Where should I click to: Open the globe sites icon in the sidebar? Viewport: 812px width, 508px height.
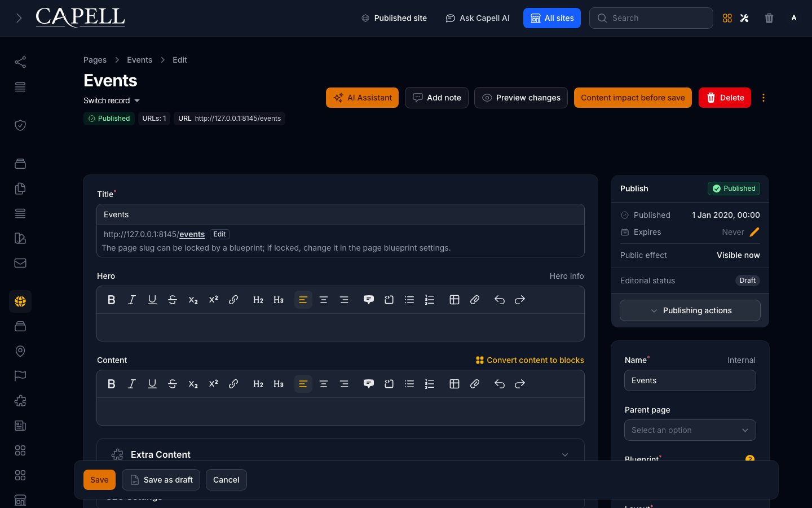coord(20,301)
